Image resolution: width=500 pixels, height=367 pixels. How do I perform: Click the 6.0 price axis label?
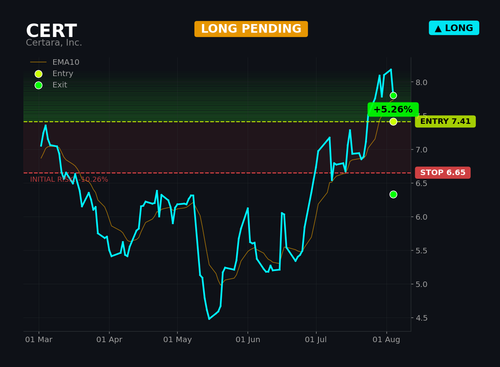pos(421,217)
